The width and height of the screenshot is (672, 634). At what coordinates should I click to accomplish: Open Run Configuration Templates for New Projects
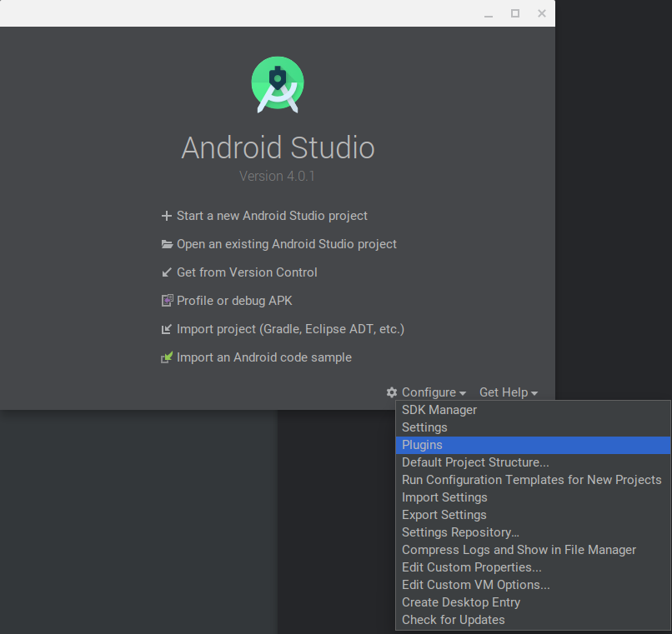click(x=533, y=480)
